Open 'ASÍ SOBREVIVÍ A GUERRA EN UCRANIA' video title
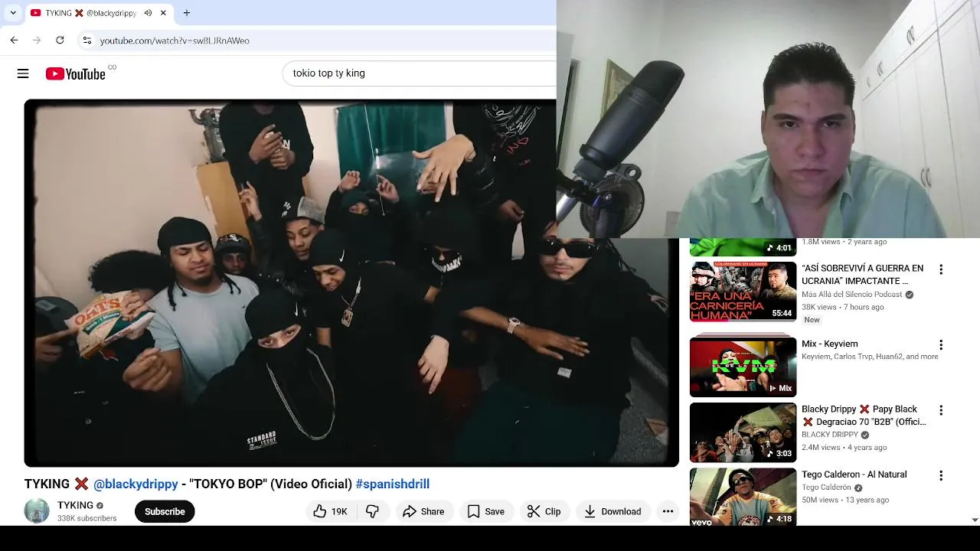 [863, 275]
